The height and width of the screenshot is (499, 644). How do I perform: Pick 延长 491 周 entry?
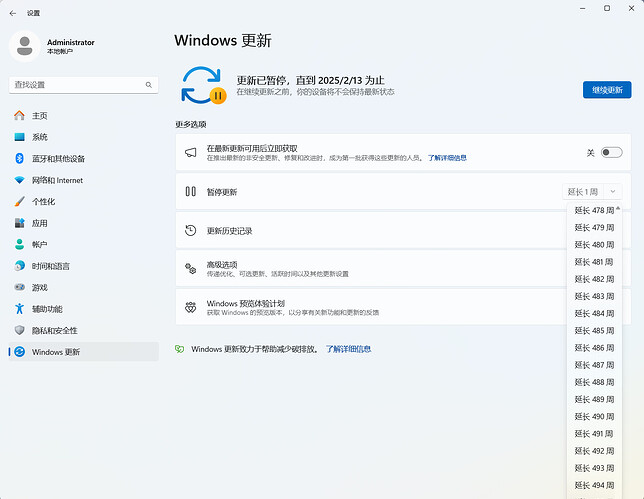[594, 434]
